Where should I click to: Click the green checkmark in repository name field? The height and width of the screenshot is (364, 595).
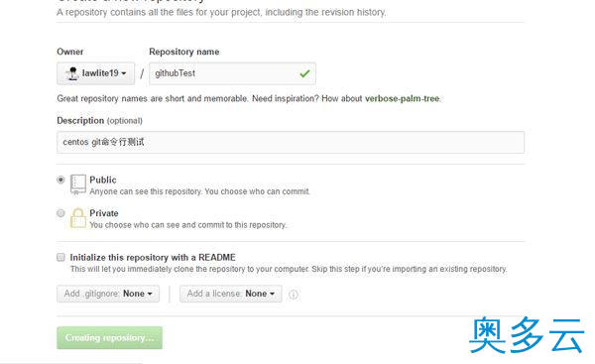click(304, 73)
